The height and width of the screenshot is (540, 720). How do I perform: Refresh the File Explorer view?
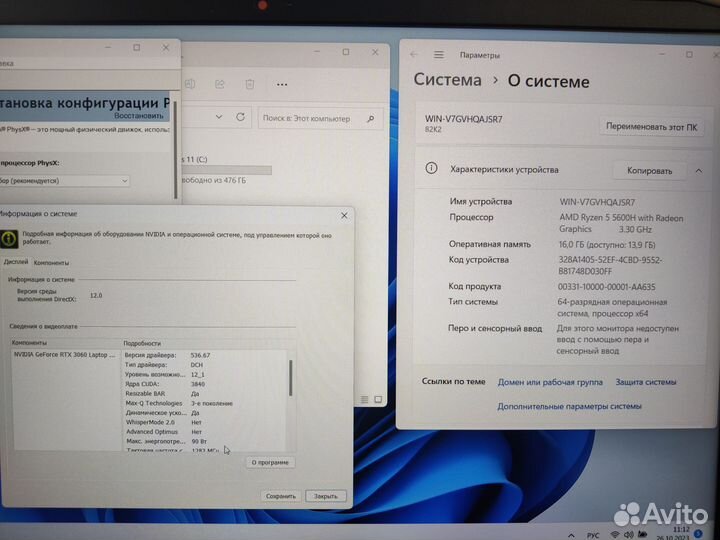tap(241, 117)
